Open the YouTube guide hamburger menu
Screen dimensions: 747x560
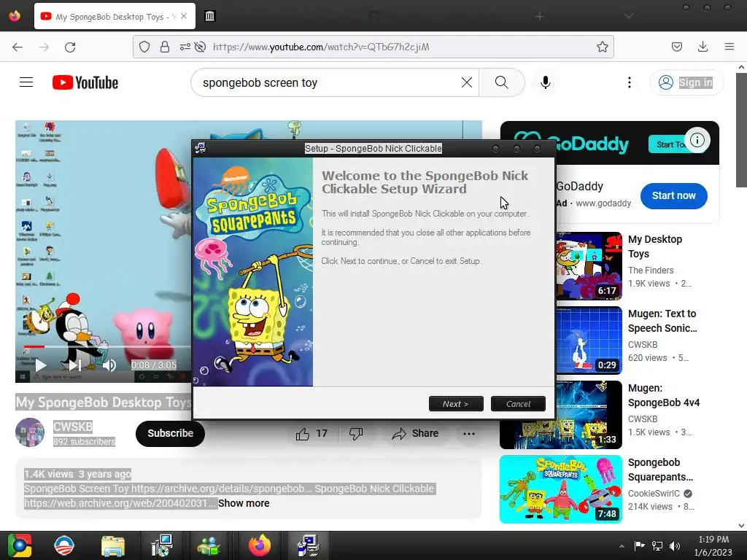(26, 82)
